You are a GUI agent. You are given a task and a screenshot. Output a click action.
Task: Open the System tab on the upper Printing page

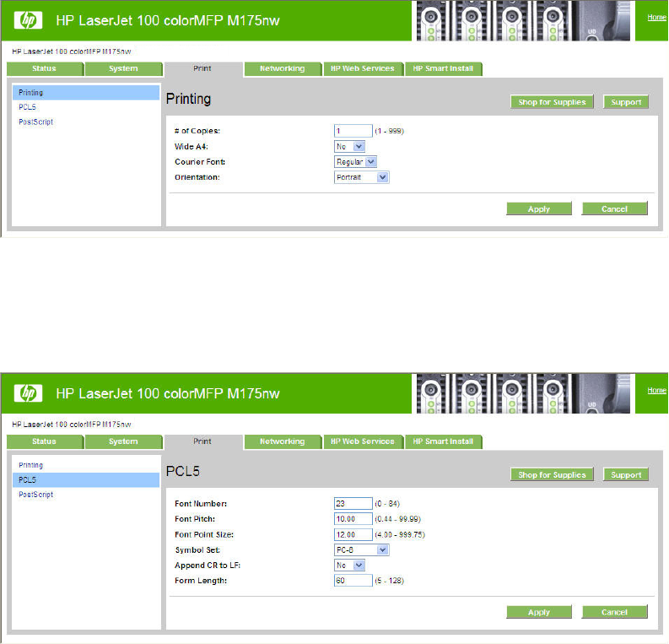coord(123,68)
